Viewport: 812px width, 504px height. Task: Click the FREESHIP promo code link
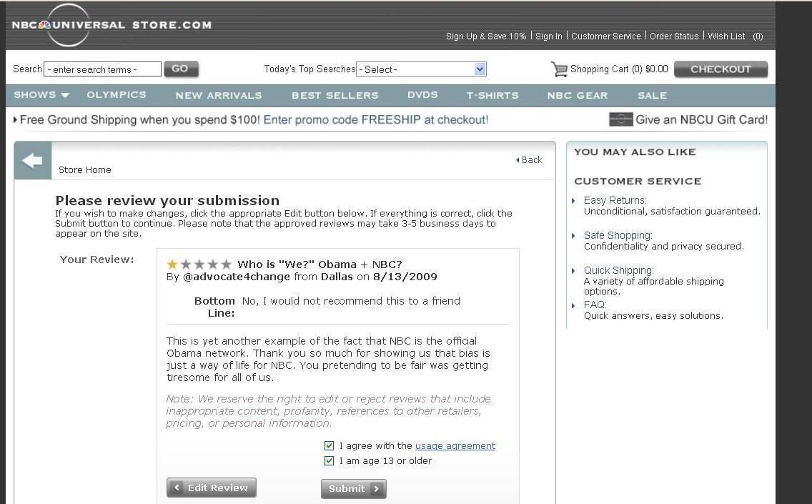376,119
